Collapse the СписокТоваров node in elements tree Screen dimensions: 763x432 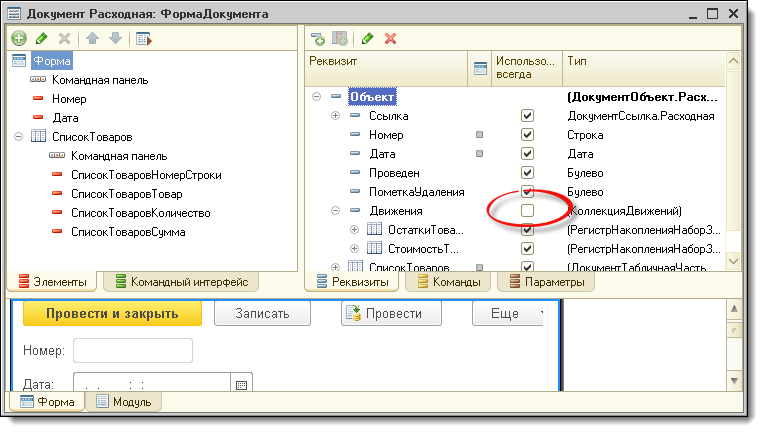click(x=18, y=137)
